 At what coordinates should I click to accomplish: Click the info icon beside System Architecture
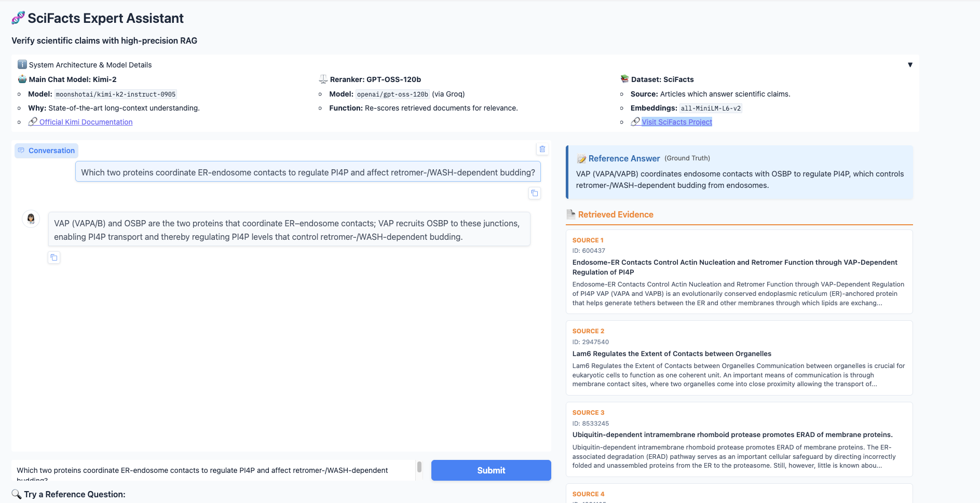coord(22,64)
